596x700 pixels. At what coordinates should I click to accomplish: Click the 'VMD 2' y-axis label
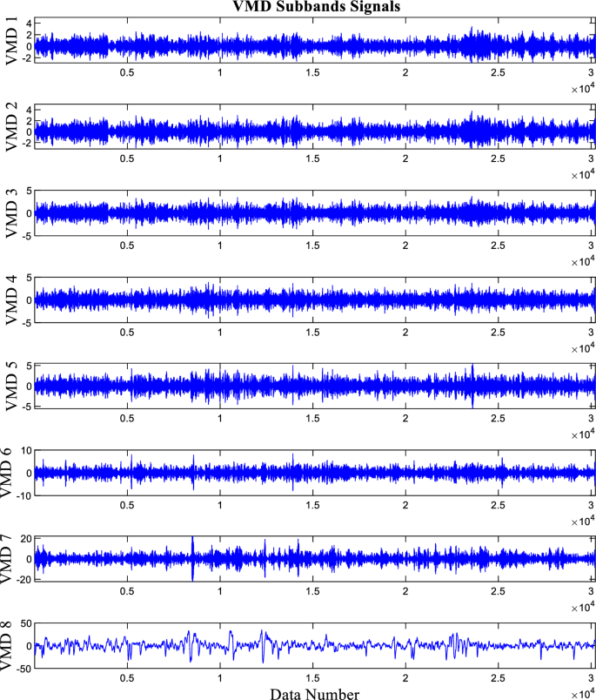tap(11, 127)
